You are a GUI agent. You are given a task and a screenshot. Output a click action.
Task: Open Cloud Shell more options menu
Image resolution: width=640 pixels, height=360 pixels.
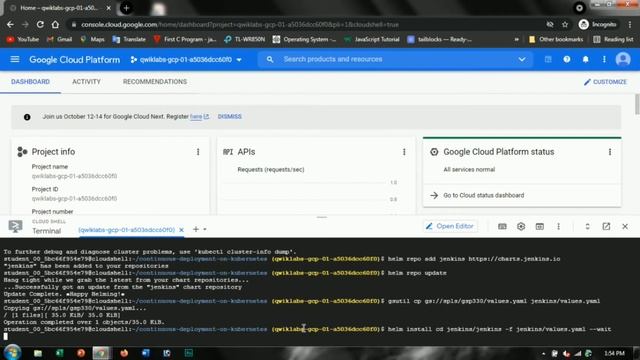coord(558,227)
